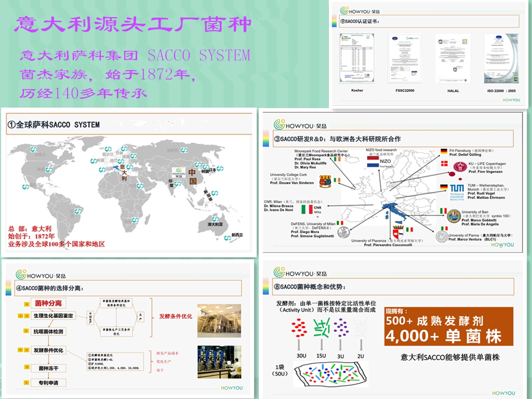Click the University of Parma seal
Image resolution: width=532 pixels, height=399 pixels.
point(442,236)
